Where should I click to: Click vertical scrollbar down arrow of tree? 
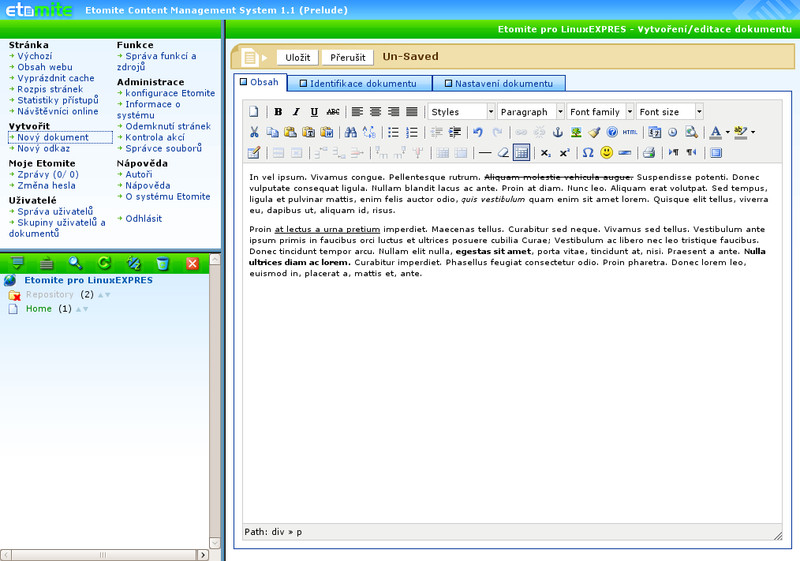pyautogui.click(x=215, y=543)
